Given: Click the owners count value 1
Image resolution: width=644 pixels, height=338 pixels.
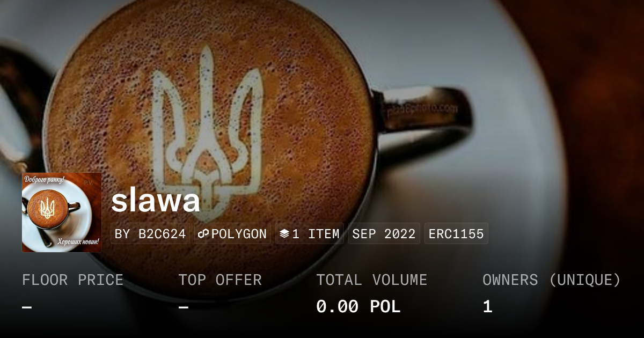Looking at the screenshot, I should [487, 307].
